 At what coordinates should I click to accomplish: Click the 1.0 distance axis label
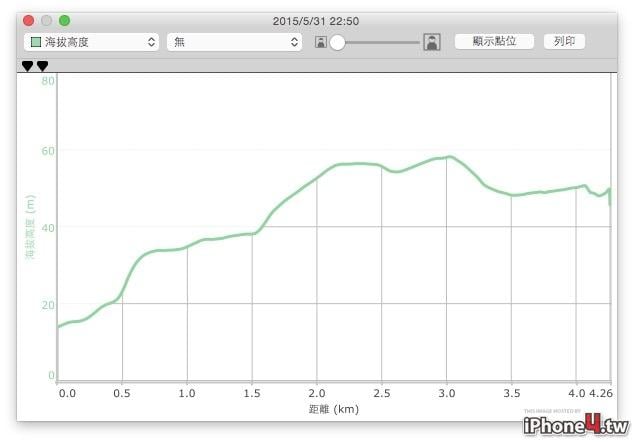click(x=187, y=393)
